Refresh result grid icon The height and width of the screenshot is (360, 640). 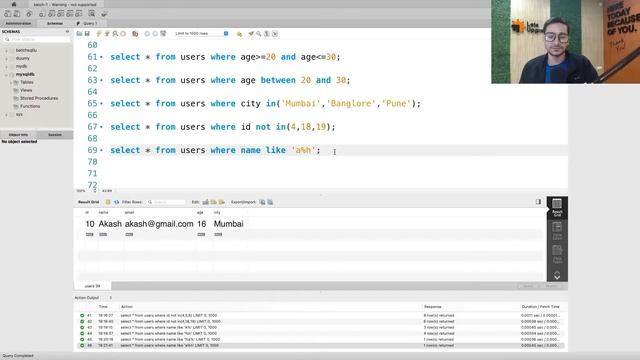click(116, 202)
